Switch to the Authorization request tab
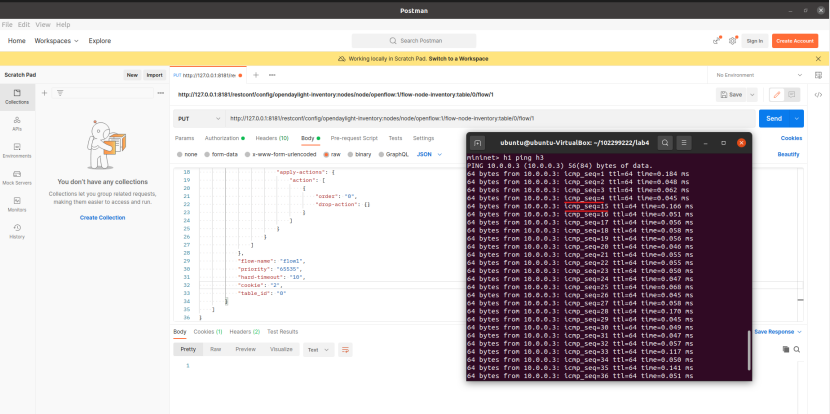 pyautogui.click(x=224, y=138)
